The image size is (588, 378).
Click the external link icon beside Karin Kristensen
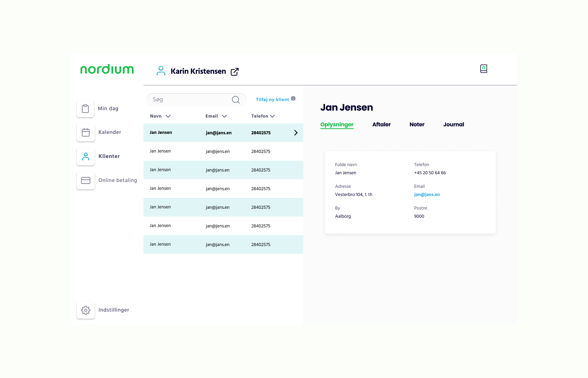(235, 72)
